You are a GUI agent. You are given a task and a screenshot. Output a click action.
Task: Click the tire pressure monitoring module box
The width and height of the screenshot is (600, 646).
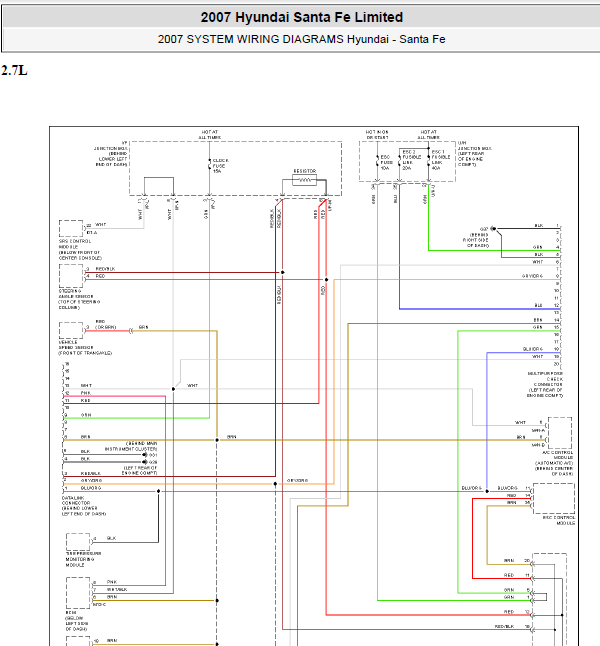tap(78, 542)
